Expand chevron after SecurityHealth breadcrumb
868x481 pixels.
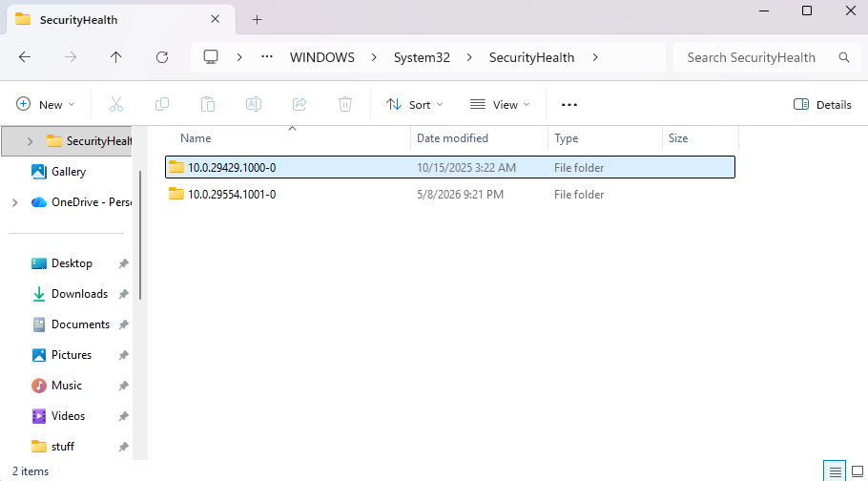coord(595,57)
